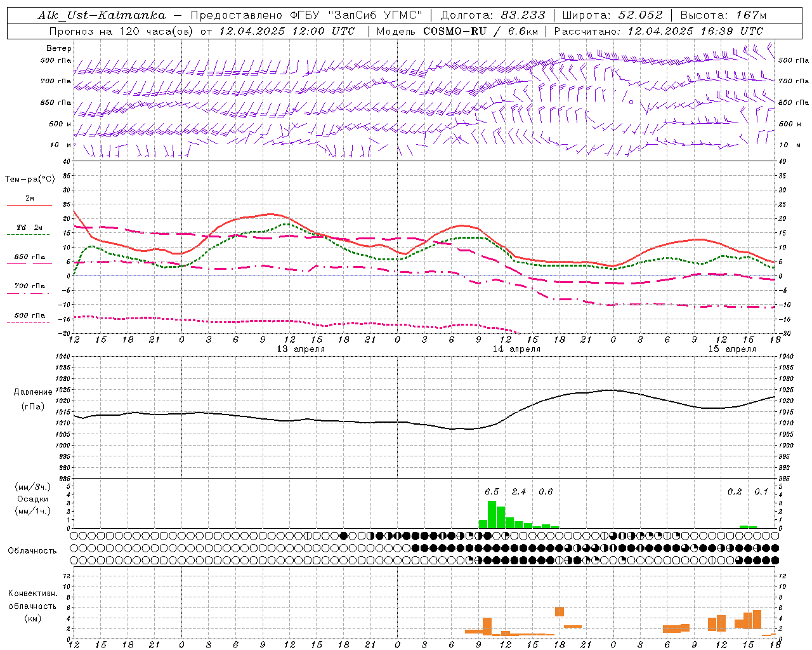The width and height of the screenshot is (812, 650).
Task: Click the (км) unit under convective cloudiness
Action: click(32, 618)
